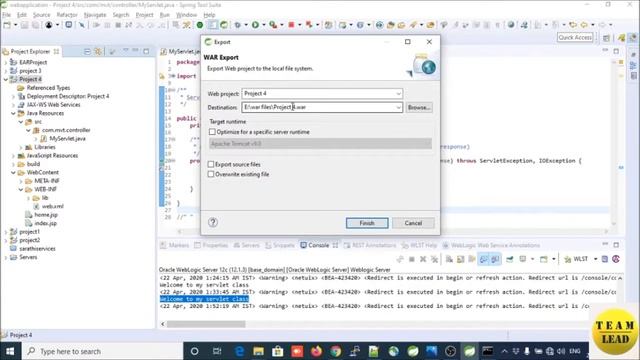
Task: Open the Destination path dropdown arrow
Action: pyautogui.click(x=398, y=107)
